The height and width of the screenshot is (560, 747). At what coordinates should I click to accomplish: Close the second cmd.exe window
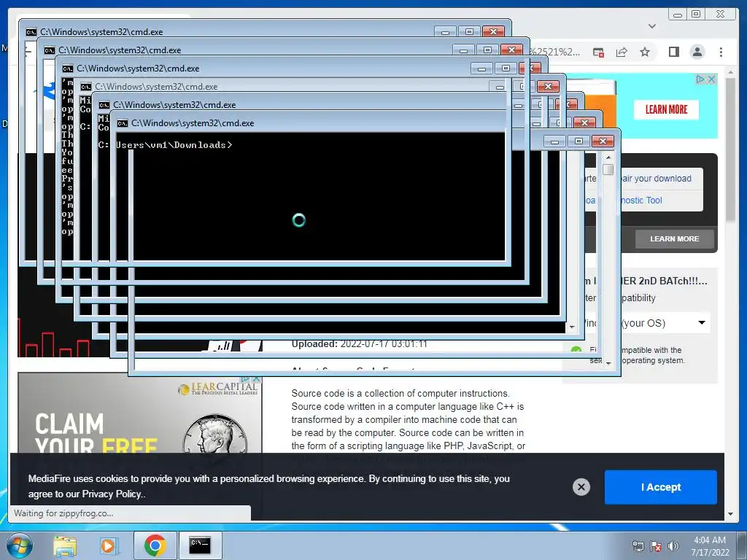(x=511, y=50)
